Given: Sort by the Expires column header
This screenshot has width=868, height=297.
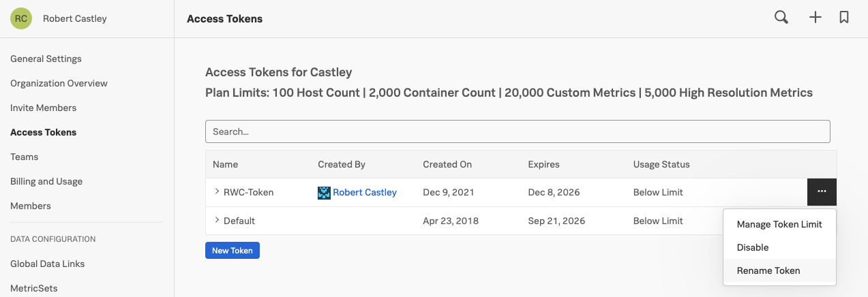Looking at the screenshot, I should coord(543,164).
